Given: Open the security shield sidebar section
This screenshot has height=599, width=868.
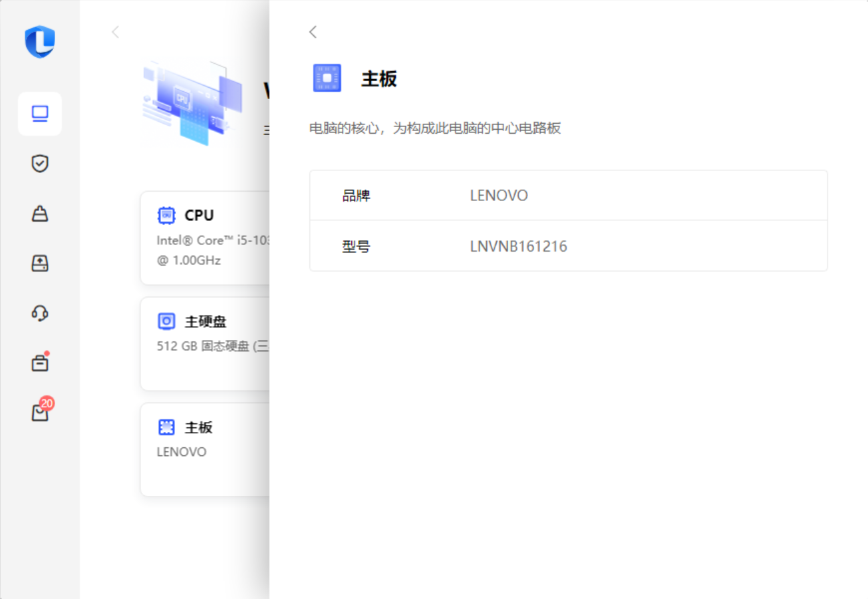Looking at the screenshot, I should [40, 164].
